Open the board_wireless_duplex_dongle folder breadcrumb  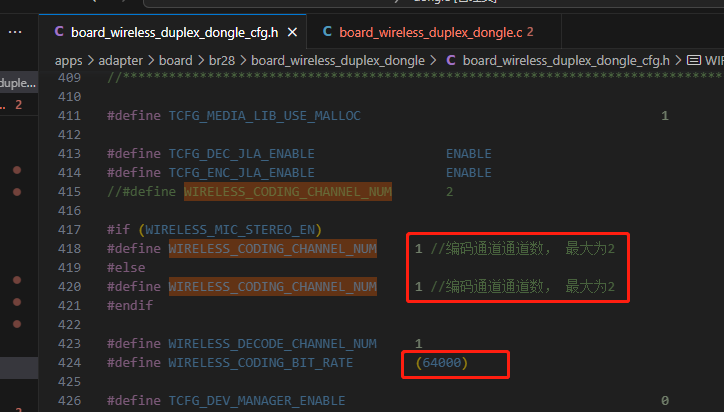338,61
